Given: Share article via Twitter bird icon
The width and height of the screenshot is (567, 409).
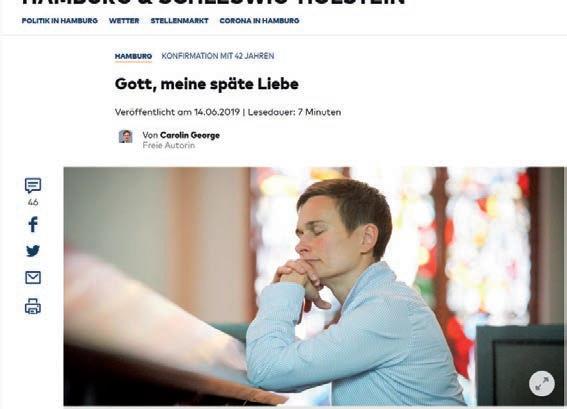Looking at the screenshot, I should (33, 251).
